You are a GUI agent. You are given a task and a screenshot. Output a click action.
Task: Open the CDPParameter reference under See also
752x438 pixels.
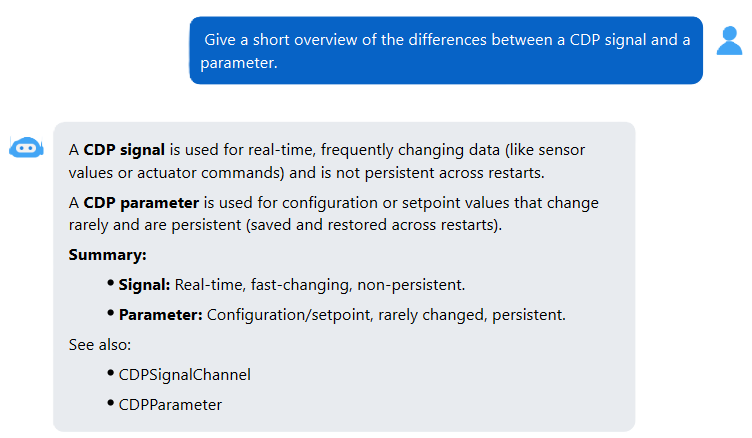coord(170,404)
